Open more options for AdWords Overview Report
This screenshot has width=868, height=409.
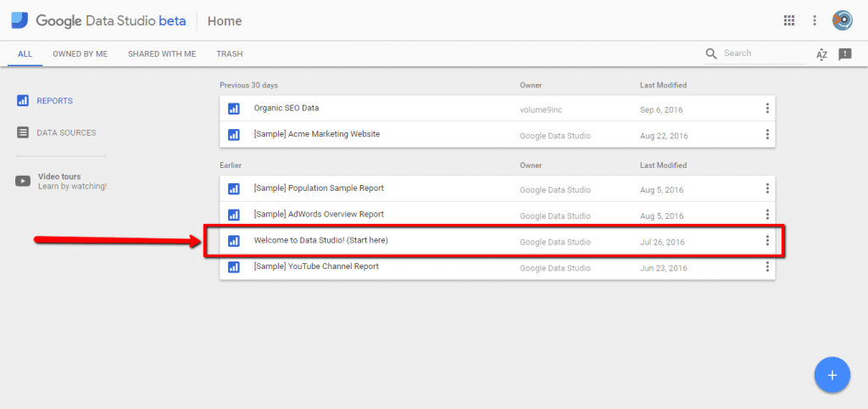point(766,215)
